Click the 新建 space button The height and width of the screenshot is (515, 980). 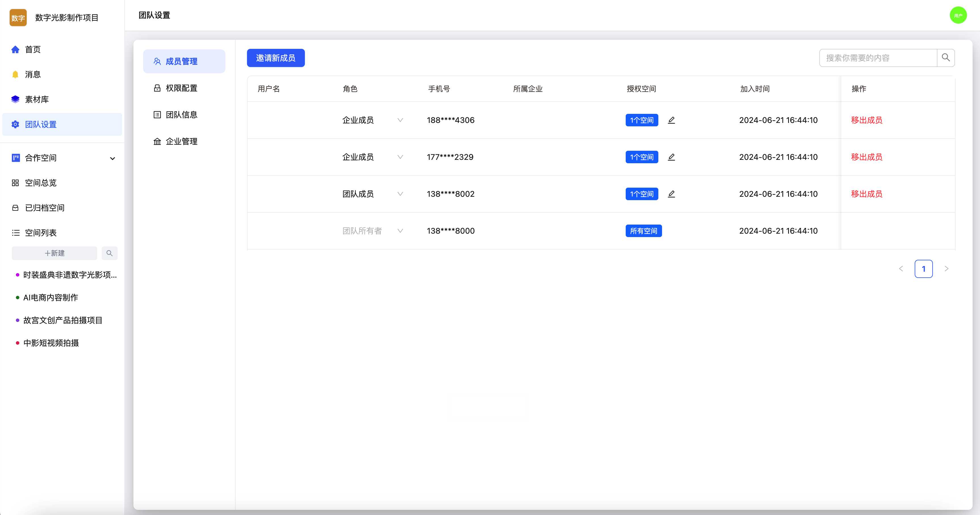coord(55,253)
